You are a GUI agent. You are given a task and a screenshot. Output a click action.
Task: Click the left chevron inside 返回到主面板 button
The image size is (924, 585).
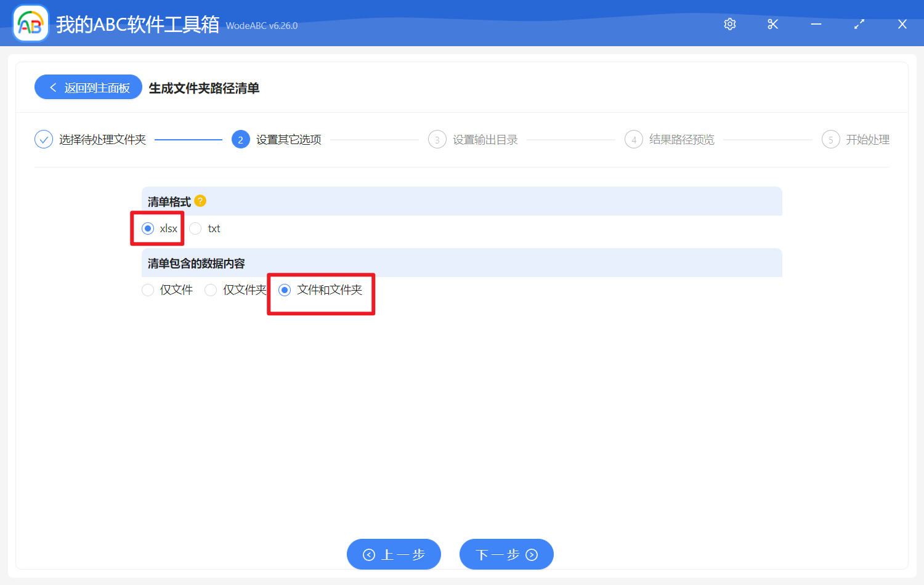pos(52,87)
